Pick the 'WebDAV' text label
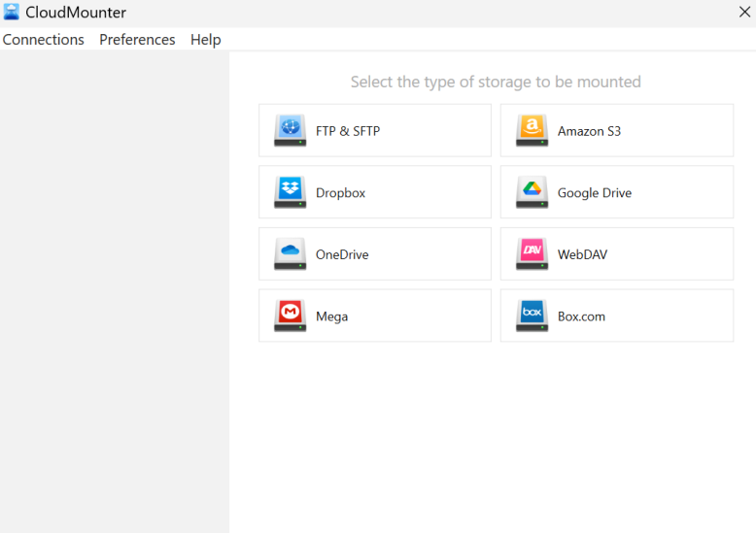The height and width of the screenshot is (533, 756). (x=582, y=255)
